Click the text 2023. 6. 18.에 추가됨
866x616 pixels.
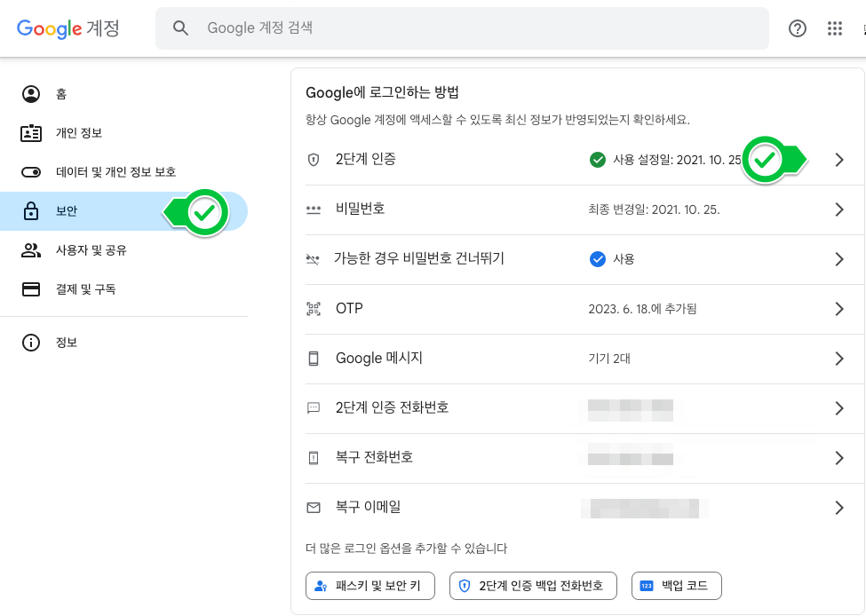[642, 309]
